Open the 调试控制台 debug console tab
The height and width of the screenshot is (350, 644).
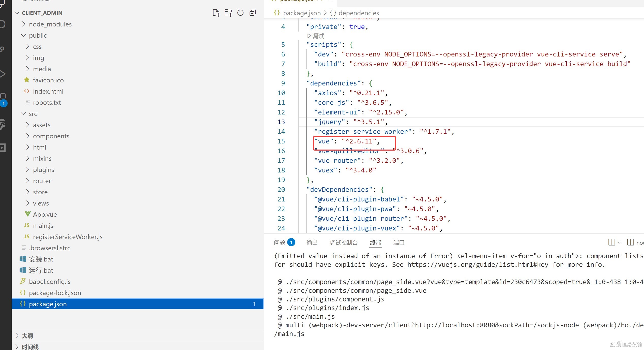point(344,242)
